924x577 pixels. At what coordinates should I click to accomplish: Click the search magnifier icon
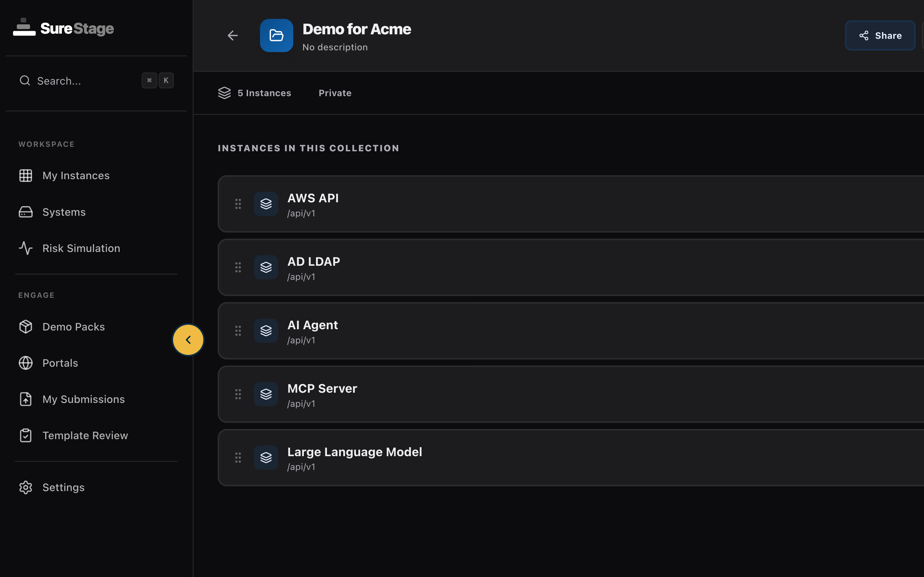point(24,80)
